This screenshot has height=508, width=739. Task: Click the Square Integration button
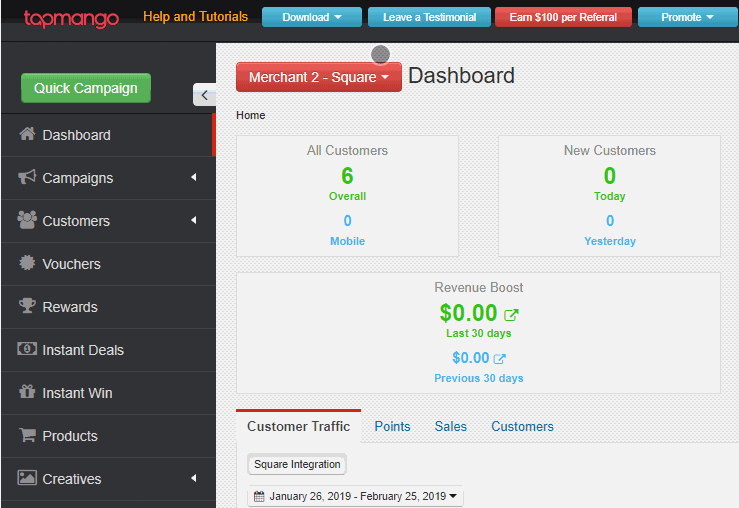[297, 464]
